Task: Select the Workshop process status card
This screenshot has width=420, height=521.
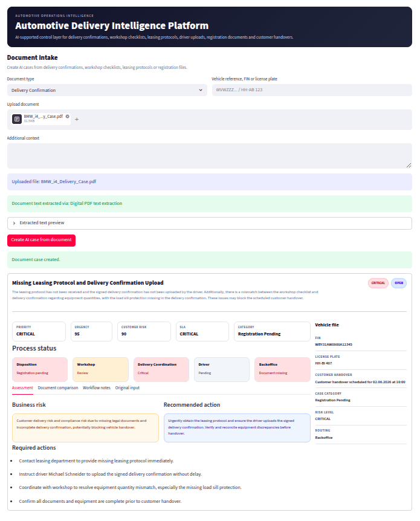Action: pyautogui.click(x=101, y=369)
